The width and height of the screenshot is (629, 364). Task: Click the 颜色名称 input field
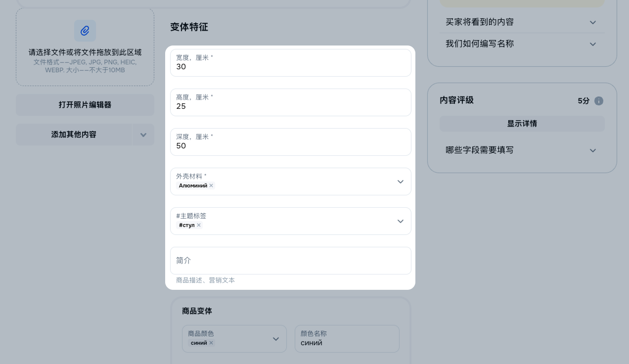point(347,343)
